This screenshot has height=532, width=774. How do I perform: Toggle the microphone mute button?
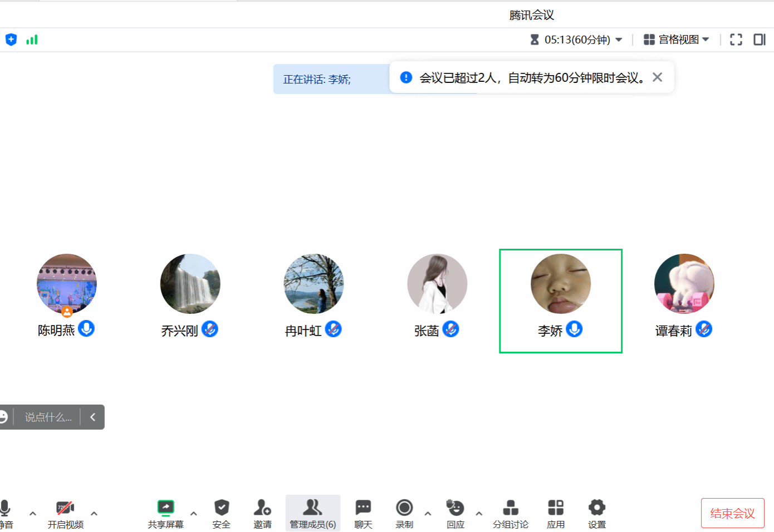coord(6,508)
